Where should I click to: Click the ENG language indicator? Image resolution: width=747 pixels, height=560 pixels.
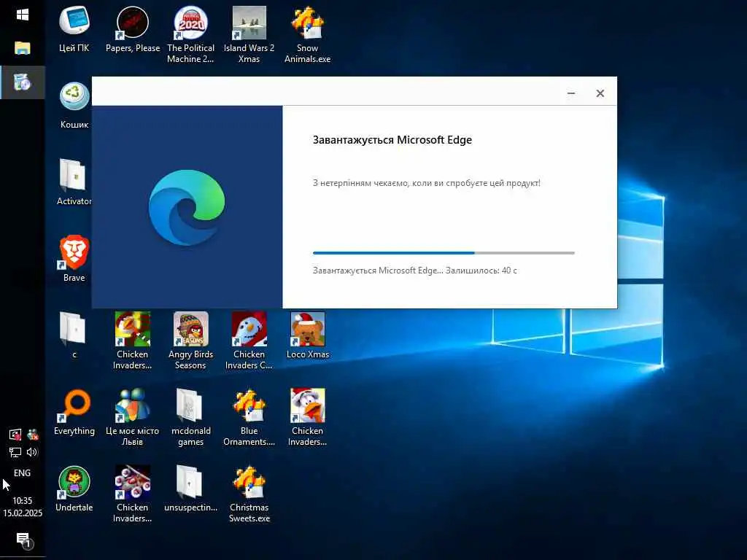(22, 472)
